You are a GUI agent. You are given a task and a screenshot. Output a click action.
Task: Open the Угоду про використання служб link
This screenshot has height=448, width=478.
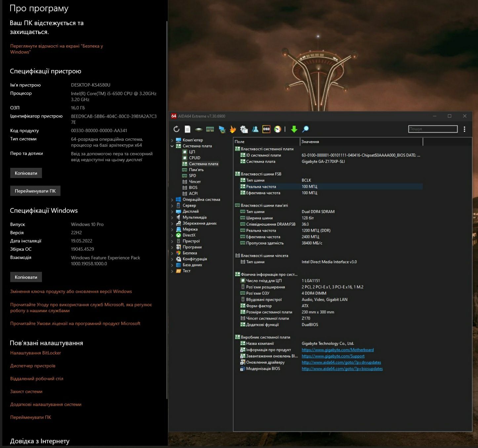81,308
